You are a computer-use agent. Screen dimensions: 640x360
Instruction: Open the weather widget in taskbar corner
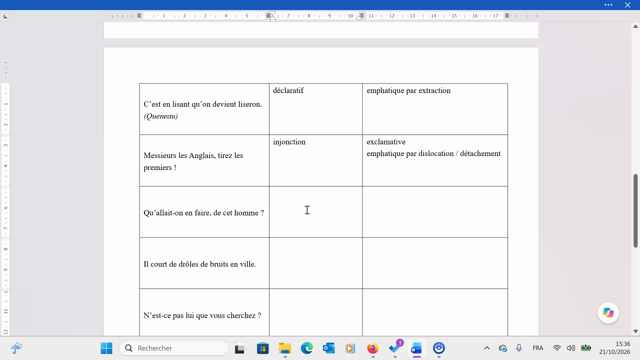16,348
